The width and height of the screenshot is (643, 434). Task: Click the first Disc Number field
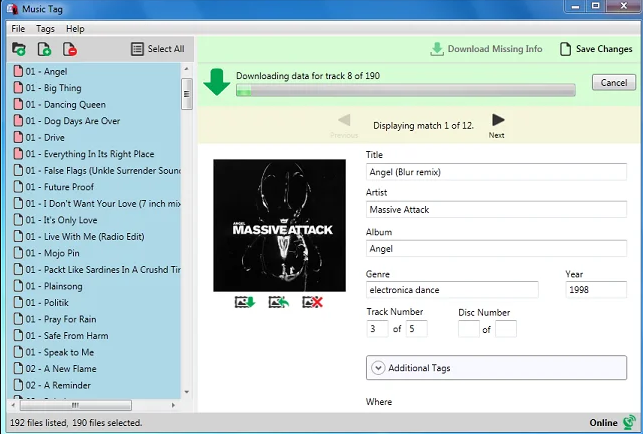click(469, 329)
